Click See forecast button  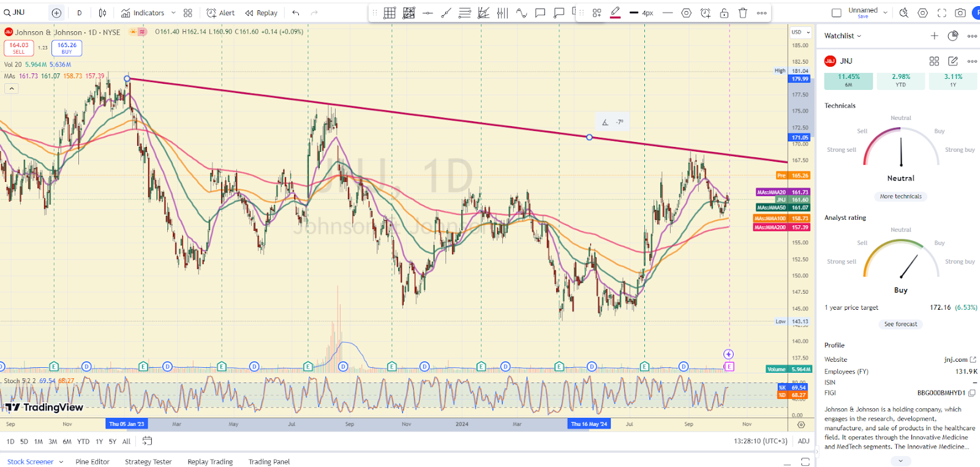[x=900, y=324]
